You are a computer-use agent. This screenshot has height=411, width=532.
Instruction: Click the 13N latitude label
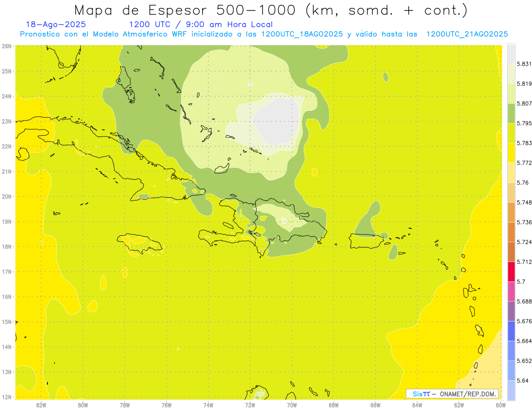coord(6,372)
